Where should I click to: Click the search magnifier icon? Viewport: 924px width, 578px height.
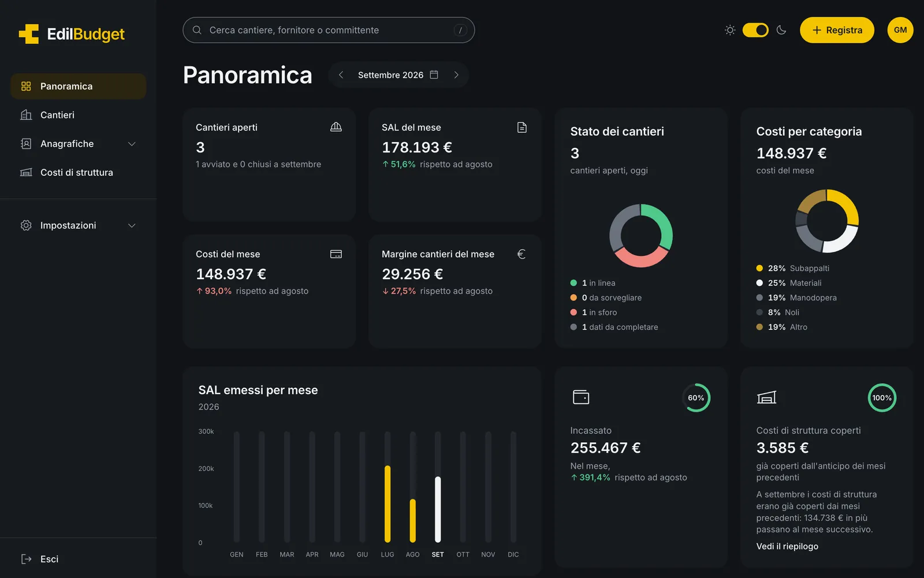197,30
